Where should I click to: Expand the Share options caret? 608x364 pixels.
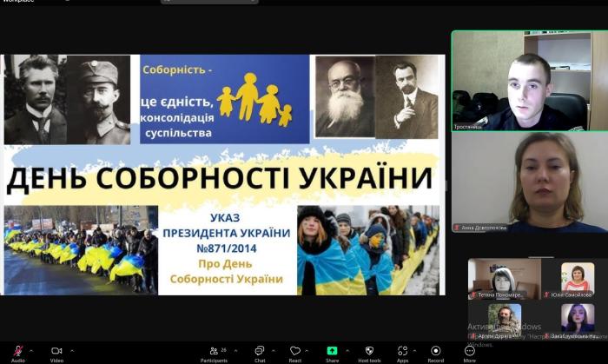[x=346, y=351]
